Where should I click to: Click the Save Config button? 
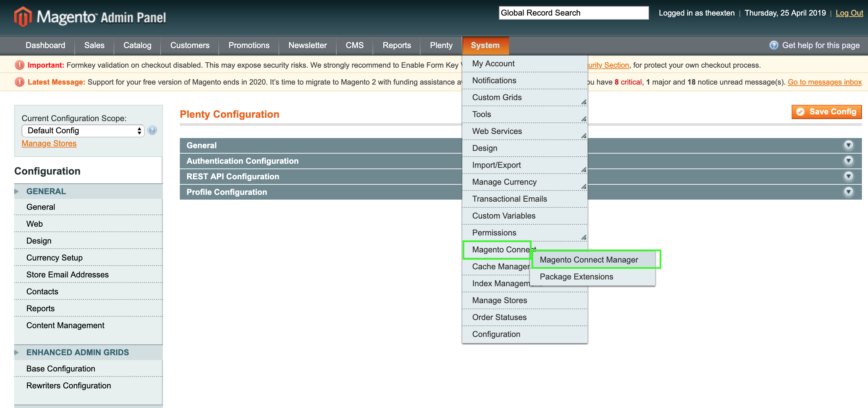click(826, 112)
